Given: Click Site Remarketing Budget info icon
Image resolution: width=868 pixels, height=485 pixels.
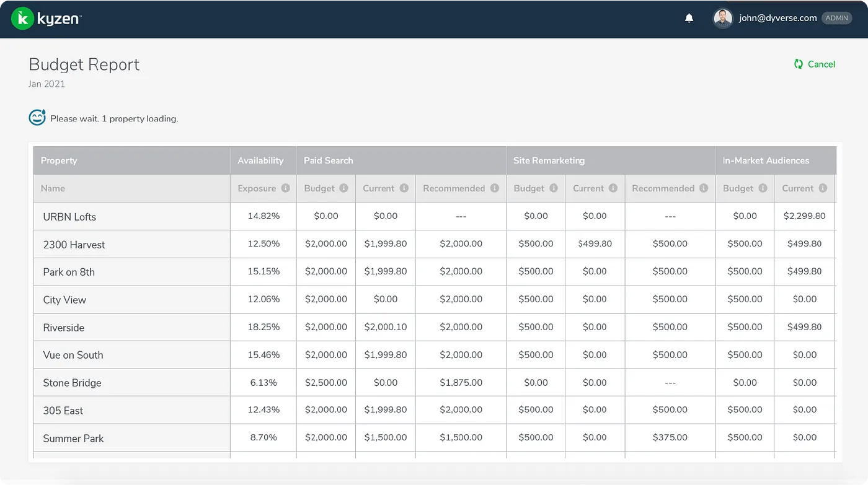Looking at the screenshot, I should click(553, 188).
